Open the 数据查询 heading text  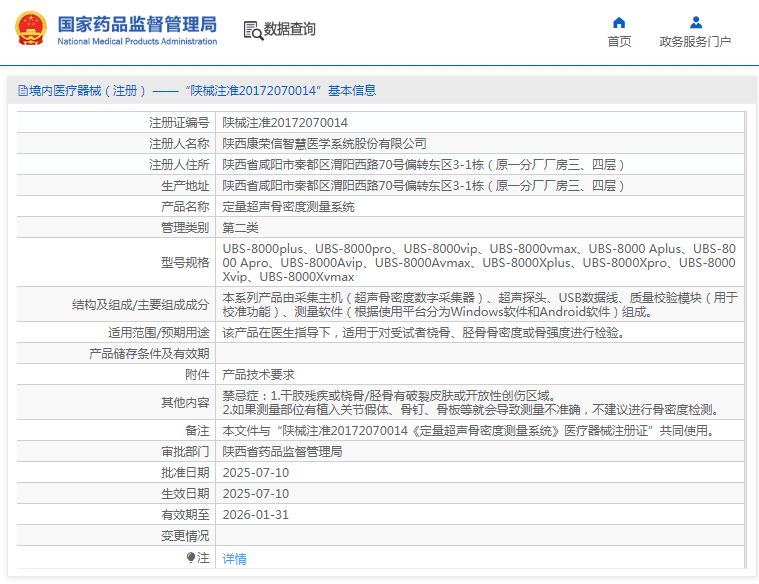click(290, 29)
